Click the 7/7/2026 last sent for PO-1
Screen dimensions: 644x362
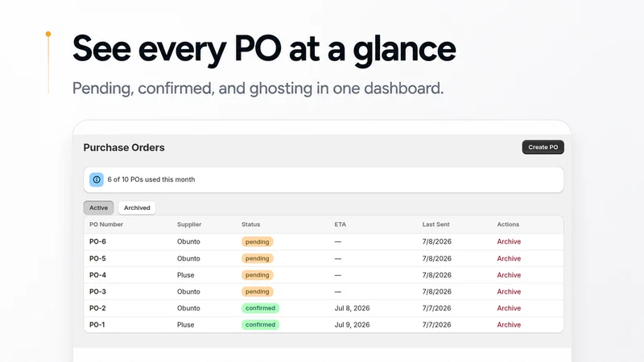[436, 325]
